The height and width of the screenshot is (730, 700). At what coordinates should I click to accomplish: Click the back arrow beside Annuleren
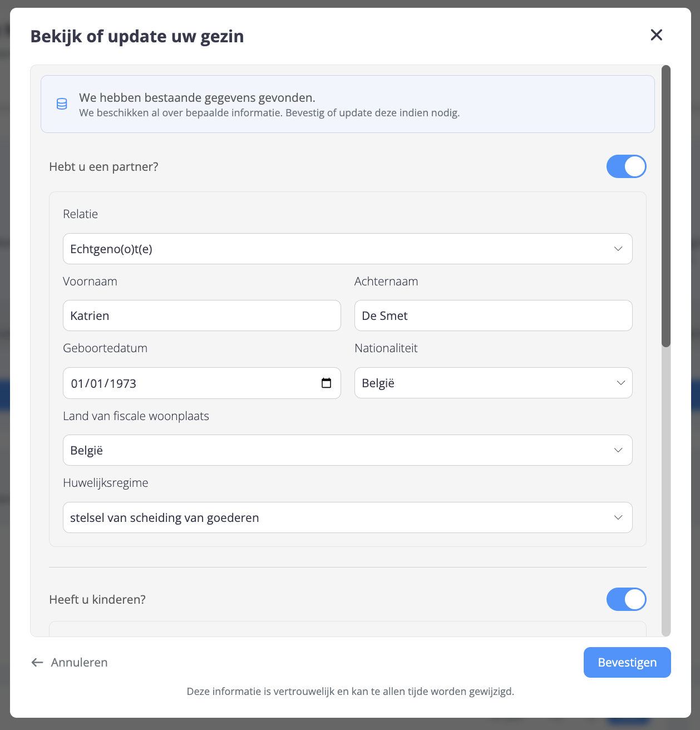(37, 662)
